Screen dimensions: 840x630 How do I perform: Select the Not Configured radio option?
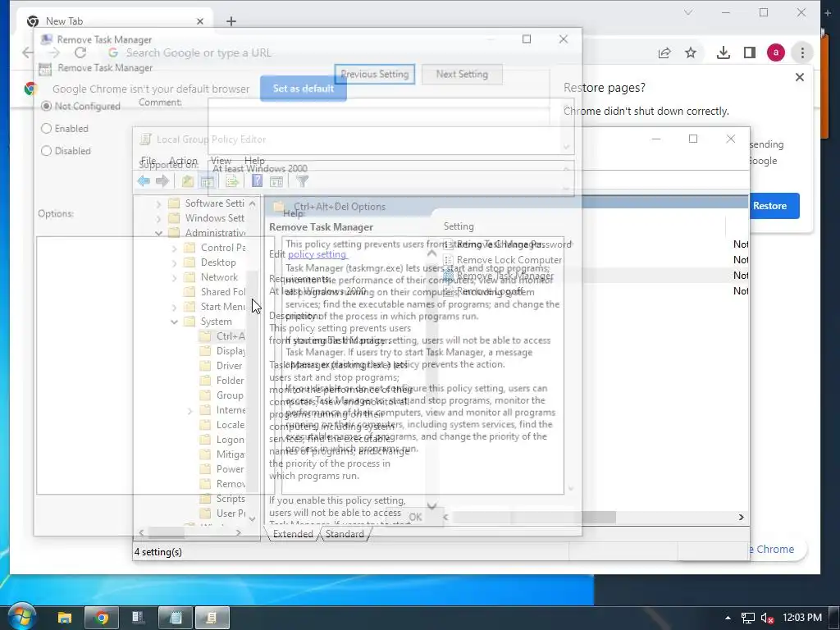(x=46, y=106)
